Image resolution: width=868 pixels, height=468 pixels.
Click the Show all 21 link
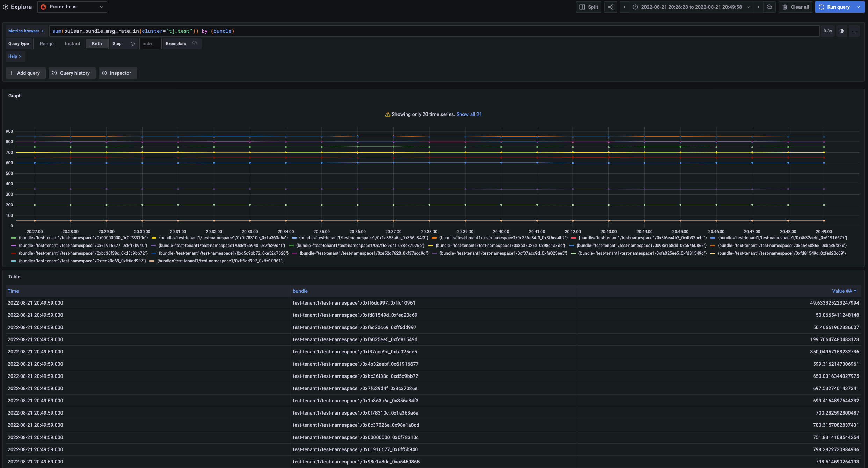coord(469,114)
